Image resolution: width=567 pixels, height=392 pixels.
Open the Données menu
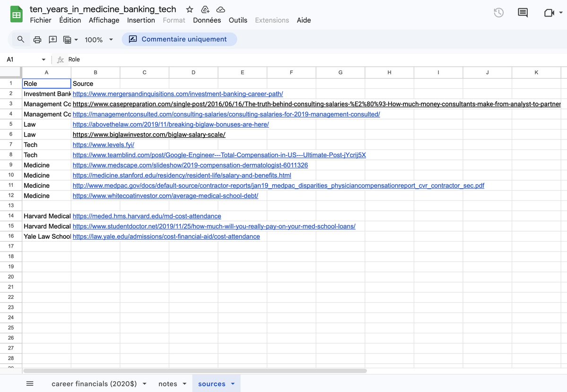coord(207,20)
